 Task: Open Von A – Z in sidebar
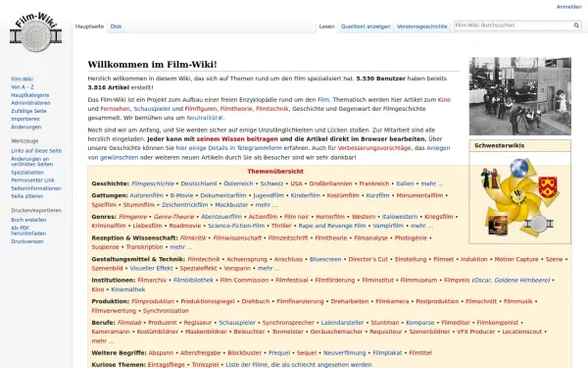click(23, 87)
